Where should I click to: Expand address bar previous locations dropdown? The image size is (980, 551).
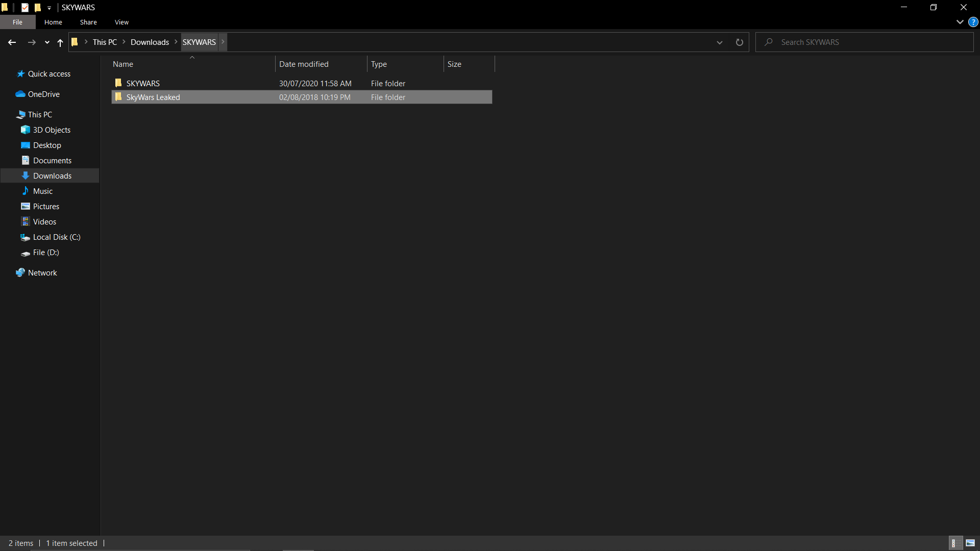coord(719,42)
